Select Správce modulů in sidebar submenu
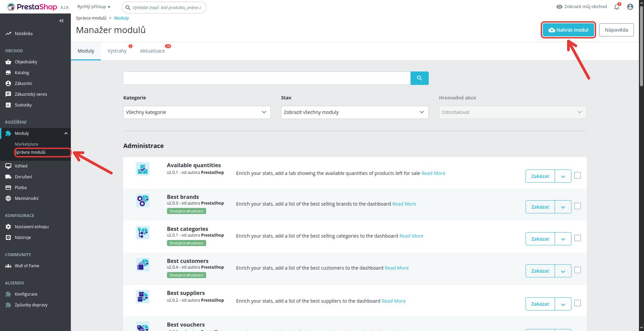Image resolution: width=644 pixels, height=331 pixels. coord(30,152)
